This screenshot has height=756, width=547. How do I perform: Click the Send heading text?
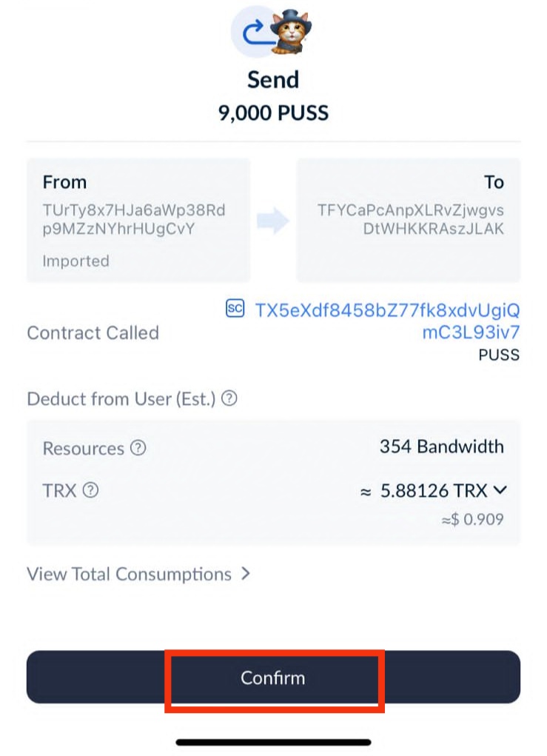[273, 79]
